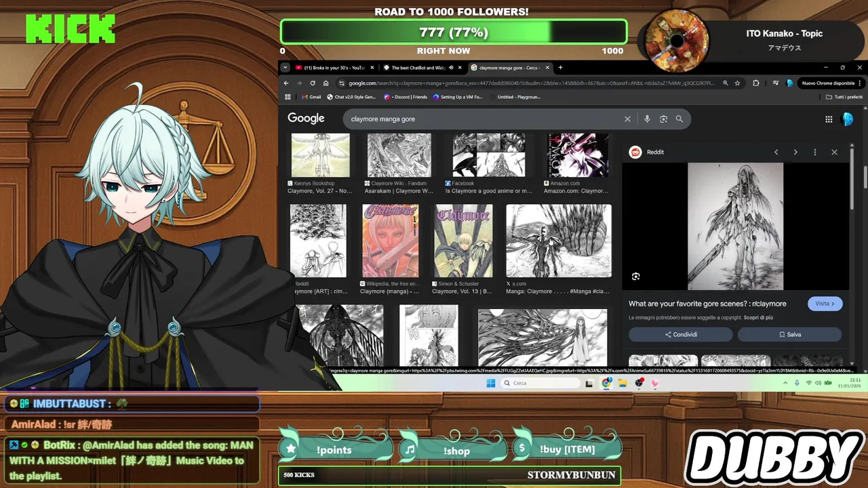The height and width of the screenshot is (488, 868).
Task: Go to previous image in preview panel
Action: click(776, 152)
